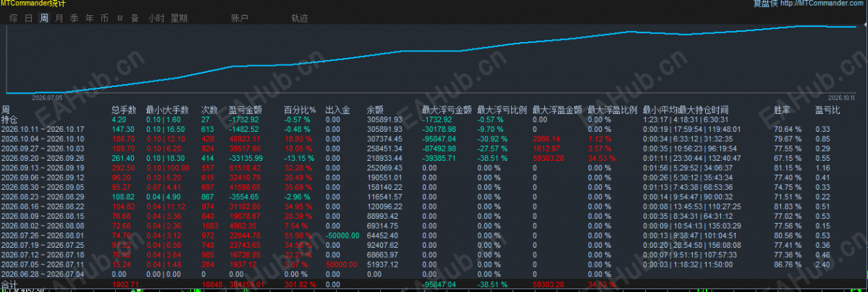Select week row 2026.06.28 ~ 2026.07.04
Screen dimensions: 868x292
click(x=42, y=275)
